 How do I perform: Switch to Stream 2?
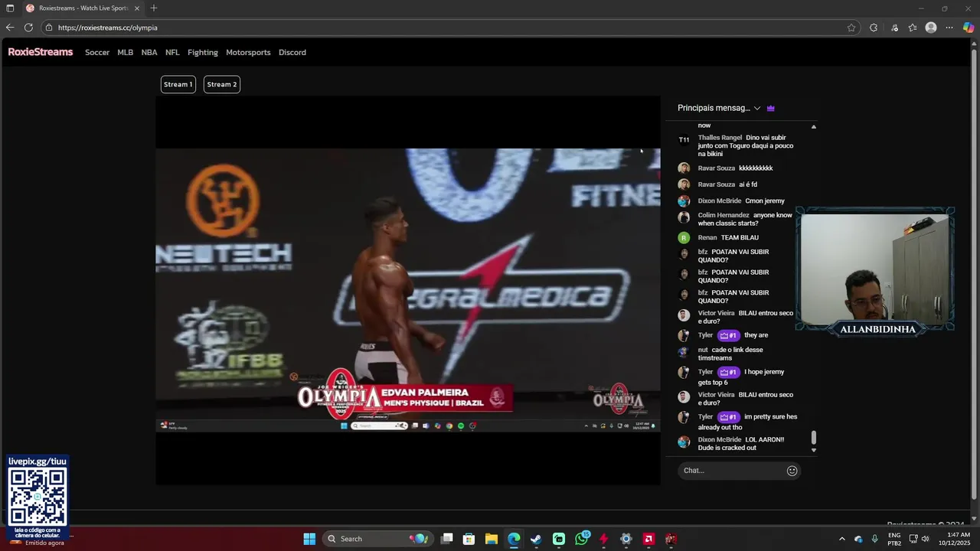coord(222,84)
